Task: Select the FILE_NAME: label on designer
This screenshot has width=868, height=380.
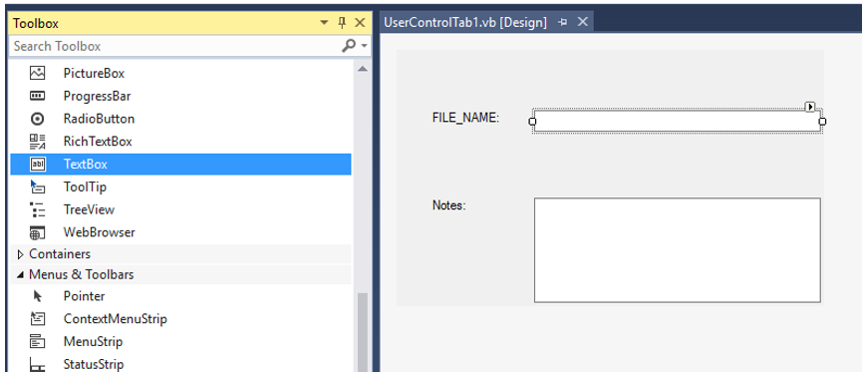Action: tap(466, 118)
